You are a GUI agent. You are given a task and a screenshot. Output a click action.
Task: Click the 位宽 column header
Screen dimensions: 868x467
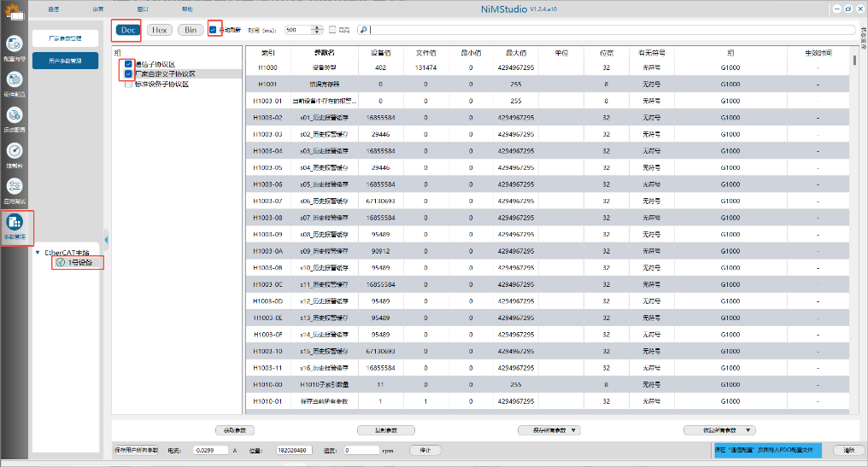(607, 53)
